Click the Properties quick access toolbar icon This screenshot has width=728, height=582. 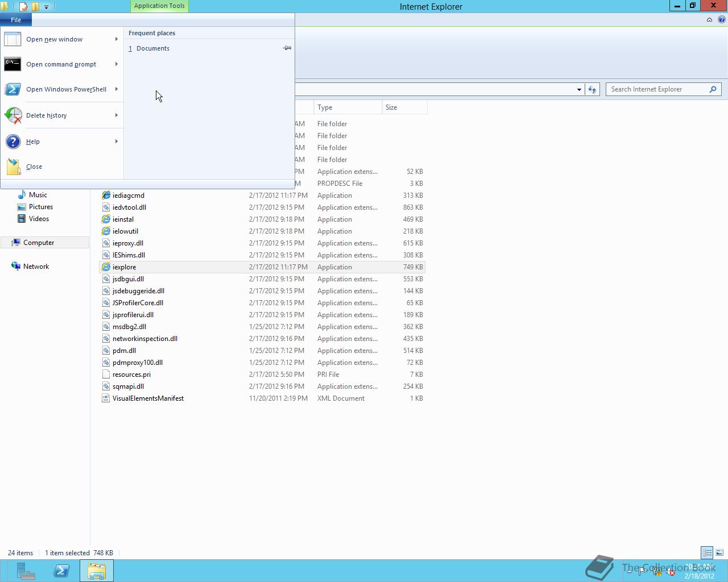tap(23, 7)
